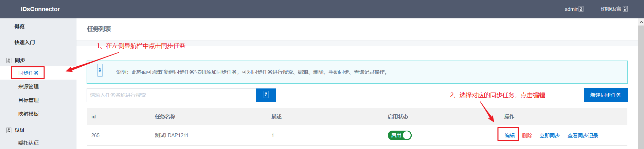Click 立即同步 for task 测试LDAP1211

tap(550, 135)
